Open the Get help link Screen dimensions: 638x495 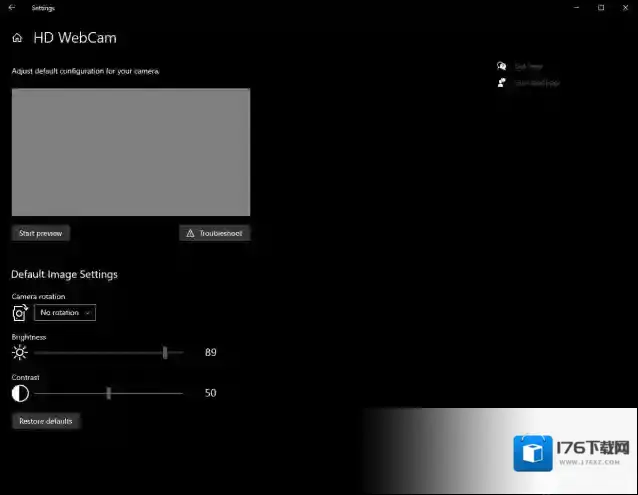(x=528, y=66)
